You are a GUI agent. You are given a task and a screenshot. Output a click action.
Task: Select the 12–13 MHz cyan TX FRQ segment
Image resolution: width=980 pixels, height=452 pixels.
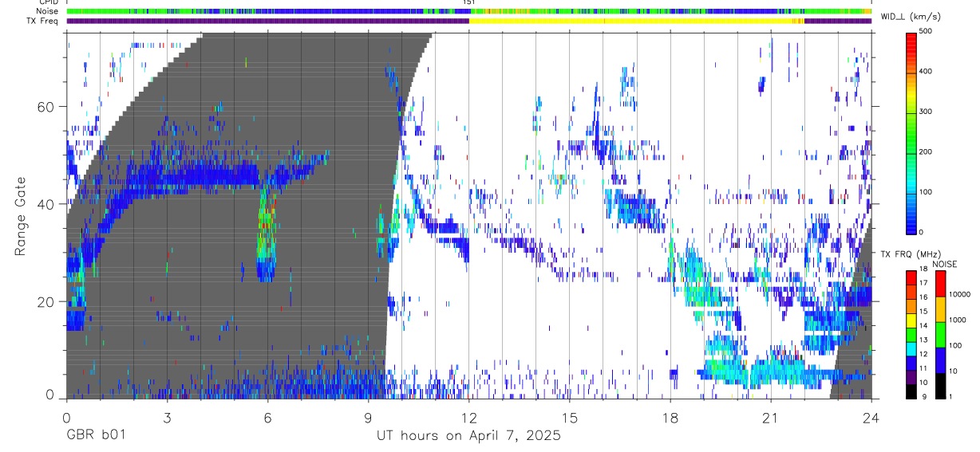coord(911,348)
